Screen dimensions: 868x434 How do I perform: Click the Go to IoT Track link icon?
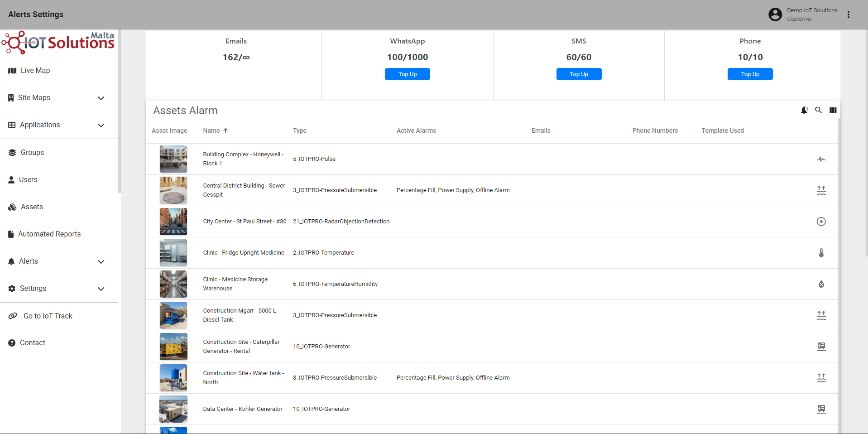tap(13, 316)
